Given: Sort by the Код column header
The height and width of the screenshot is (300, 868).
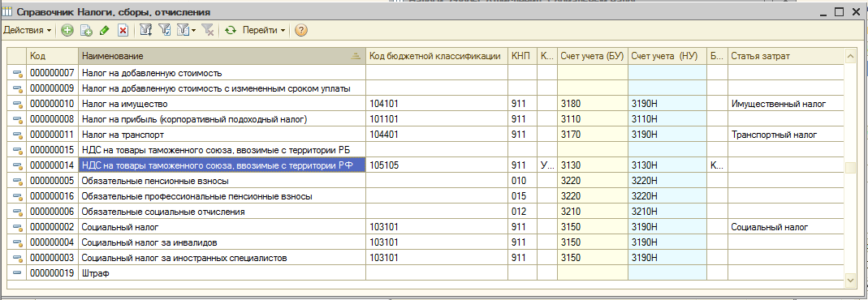Looking at the screenshot, I should coord(53,56).
